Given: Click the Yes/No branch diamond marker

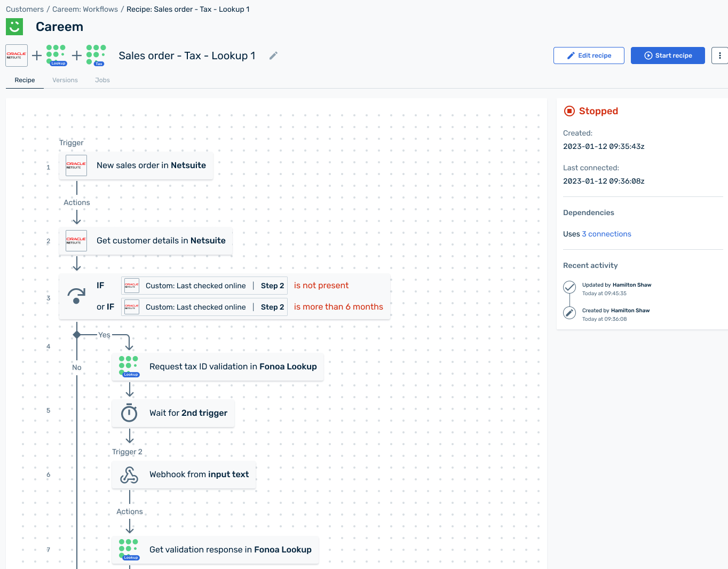Looking at the screenshot, I should click(x=77, y=335).
